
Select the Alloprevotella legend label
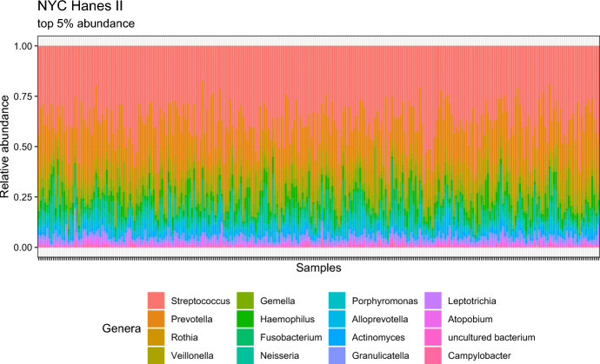380,320
